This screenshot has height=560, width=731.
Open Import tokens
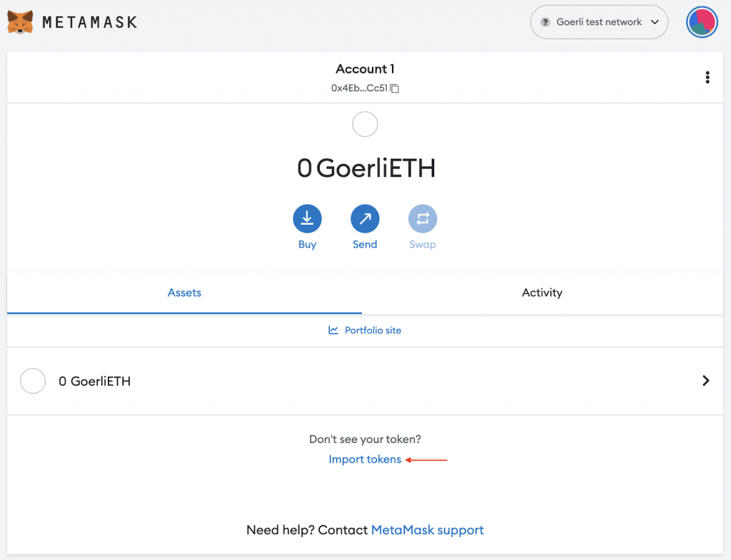(365, 459)
